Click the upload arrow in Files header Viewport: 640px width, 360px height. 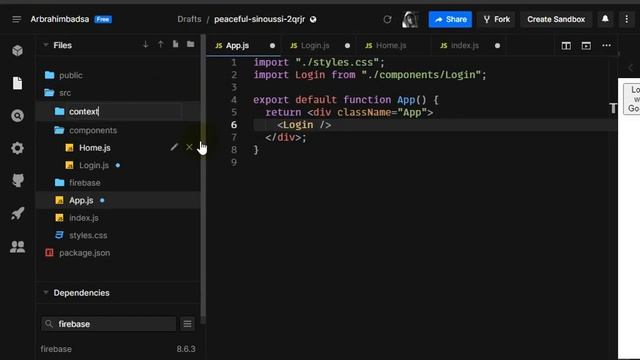click(x=160, y=44)
